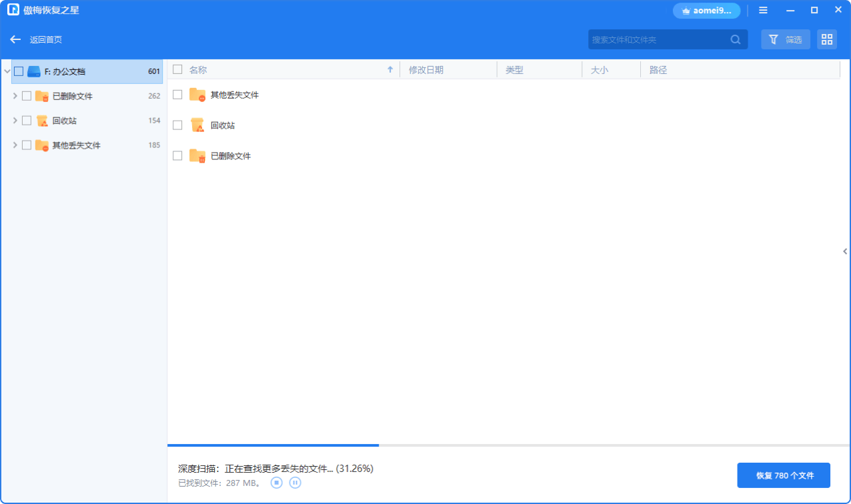
Task: Stop the deep scan
Action: [x=277, y=482]
